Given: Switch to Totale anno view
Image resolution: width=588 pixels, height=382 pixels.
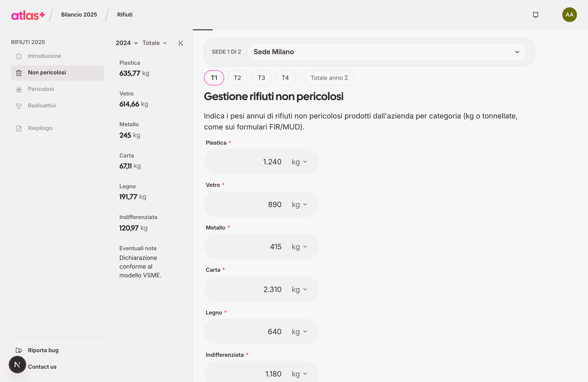Looking at the screenshot, I should pos(329,78).
